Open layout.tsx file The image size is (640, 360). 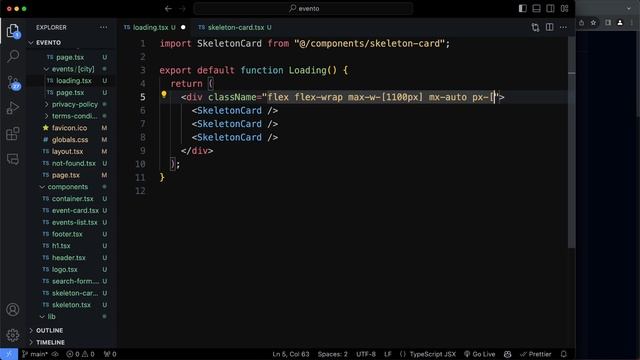(x=67, y=152)
